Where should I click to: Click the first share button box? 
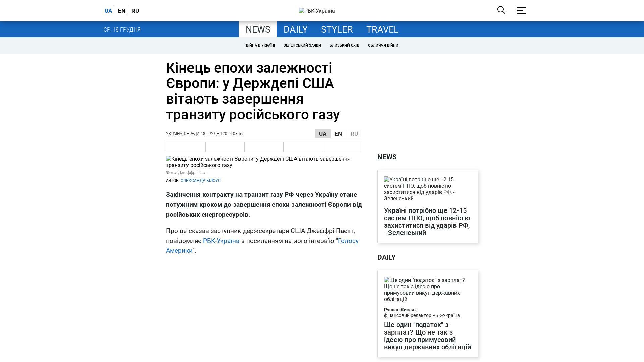coord(186,147)
